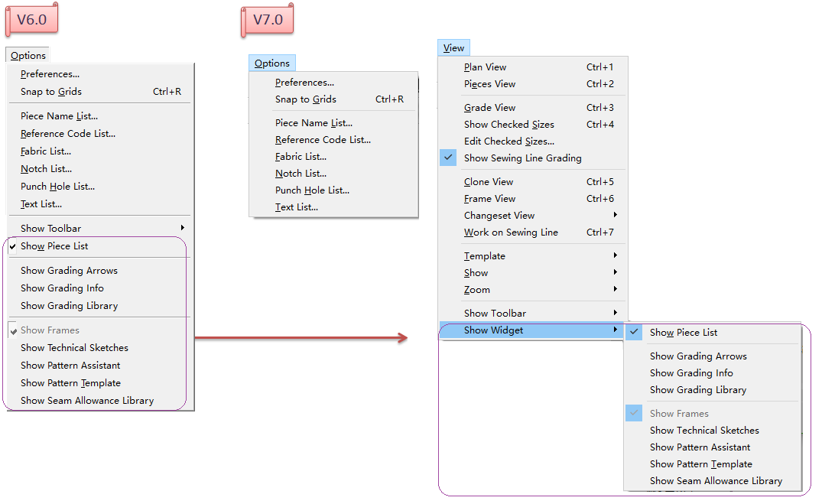Select Plan View from the View menu

[x=485, y=67]
